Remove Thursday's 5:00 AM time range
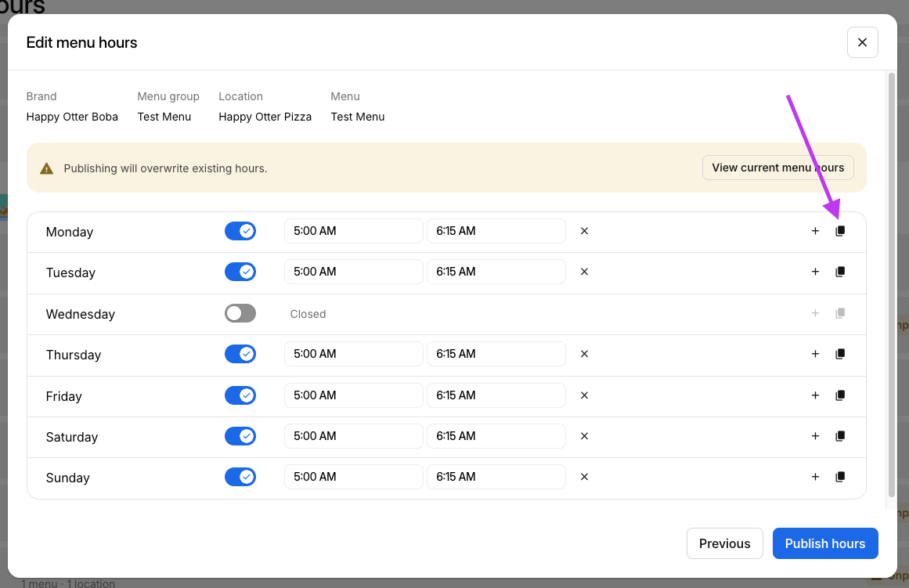The height and width of the screenshot is (588, 909). 584,354
